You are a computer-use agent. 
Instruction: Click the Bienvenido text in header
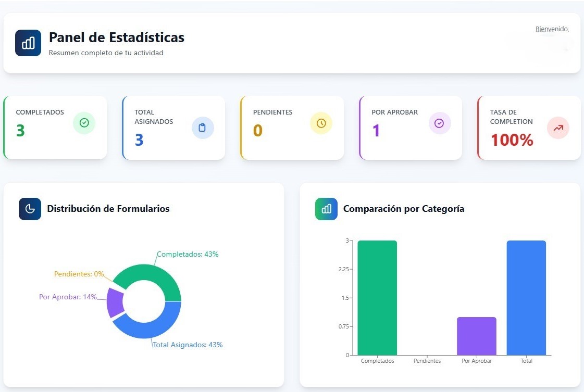[x=552, y=29]
